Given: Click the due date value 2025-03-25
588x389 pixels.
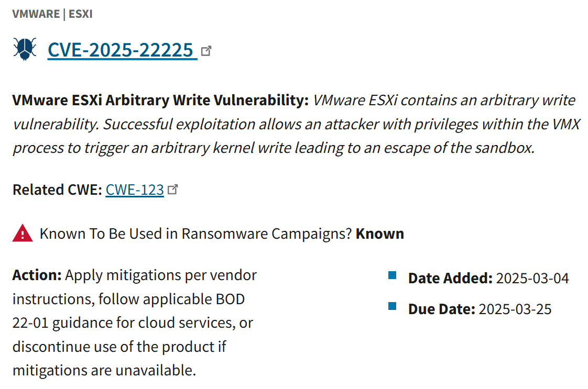Looking at the screenshot, I should [515, 309].
